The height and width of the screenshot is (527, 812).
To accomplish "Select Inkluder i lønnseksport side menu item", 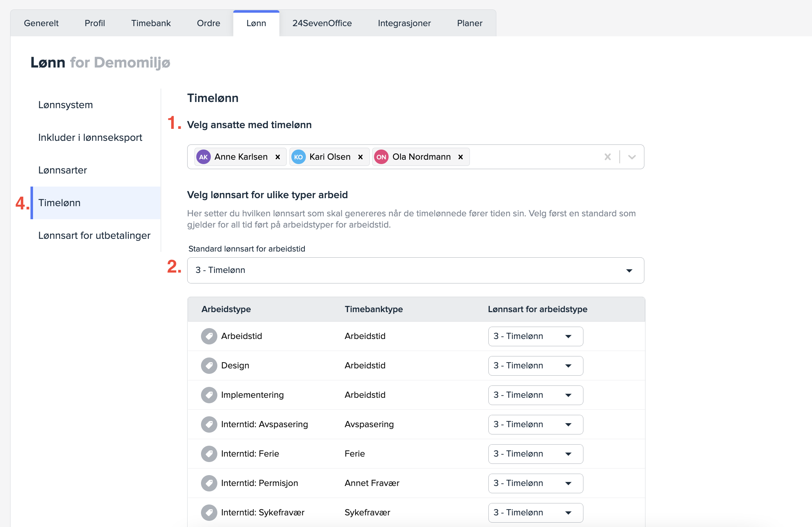I will (90, 138).
